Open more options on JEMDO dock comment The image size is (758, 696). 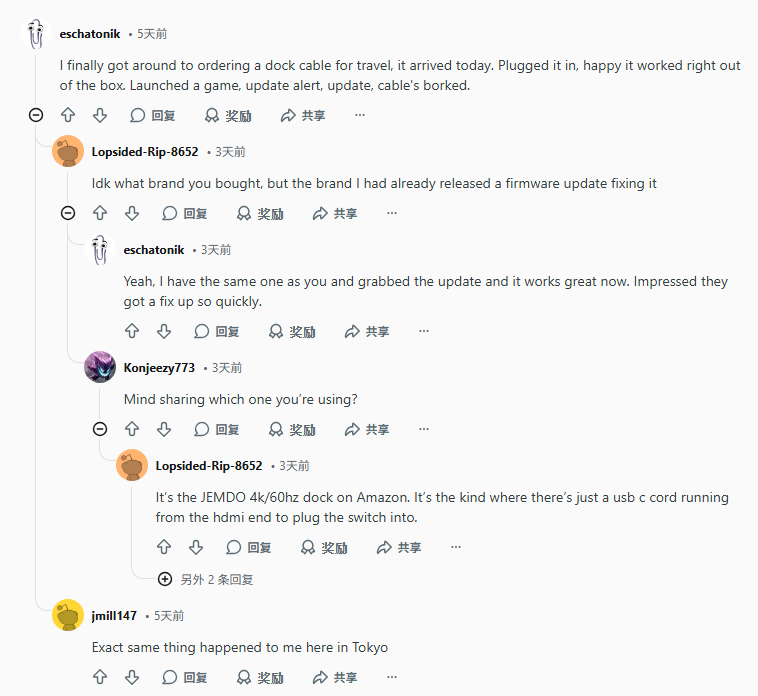pyautogui.click(x=456, y=548)
